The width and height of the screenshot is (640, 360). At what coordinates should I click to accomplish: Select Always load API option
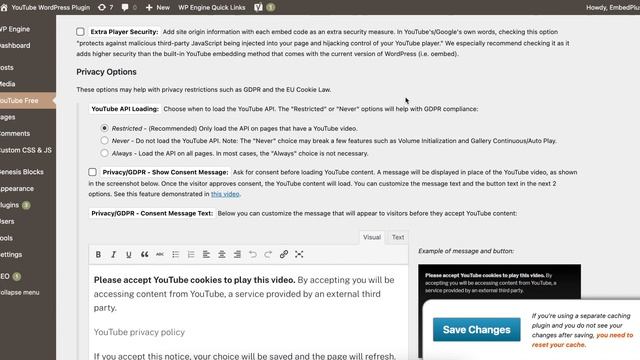pos(104,153)
